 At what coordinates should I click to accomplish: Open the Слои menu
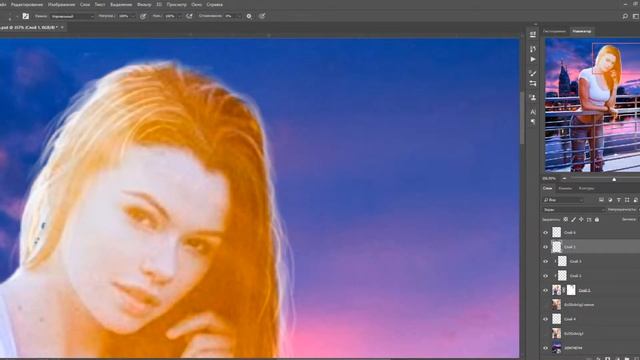click(x=85, y=4)
